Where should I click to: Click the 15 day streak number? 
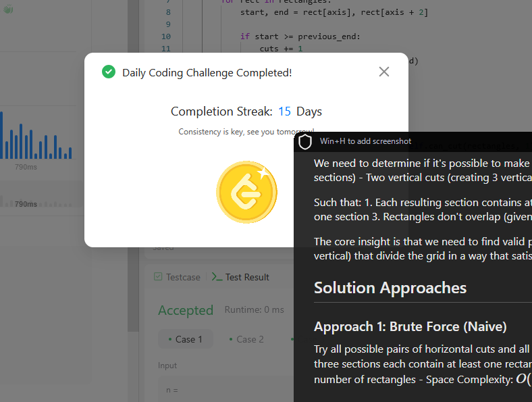(x=284, y=111)
